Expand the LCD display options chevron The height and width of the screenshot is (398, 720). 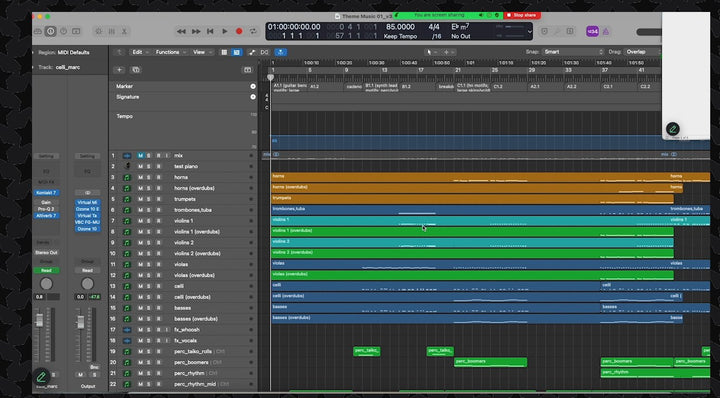(x=529, y=32)
